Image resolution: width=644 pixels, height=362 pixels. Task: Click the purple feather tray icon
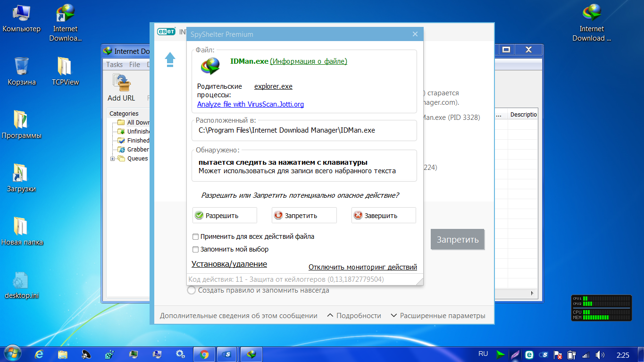coord(515,354)
